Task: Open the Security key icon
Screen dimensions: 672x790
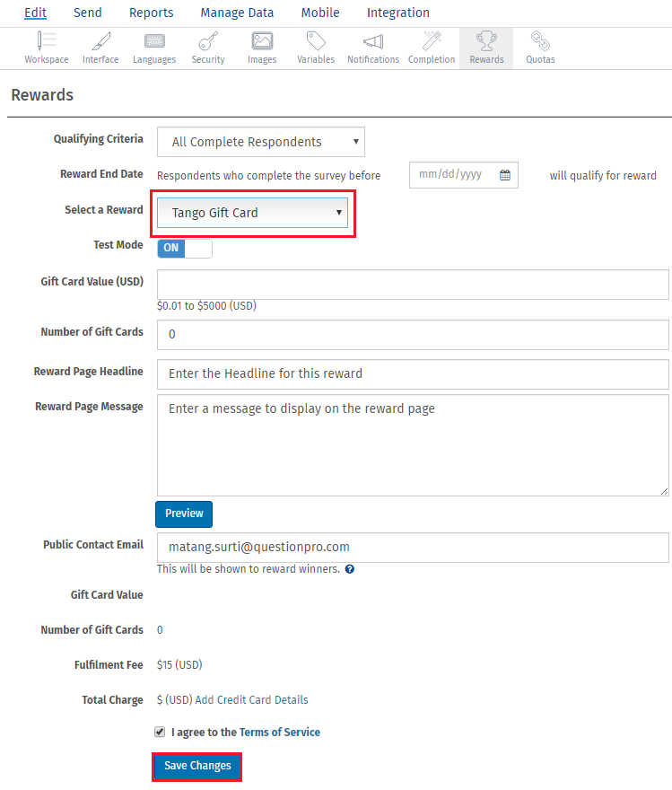Action: click(x=208, y=42)
